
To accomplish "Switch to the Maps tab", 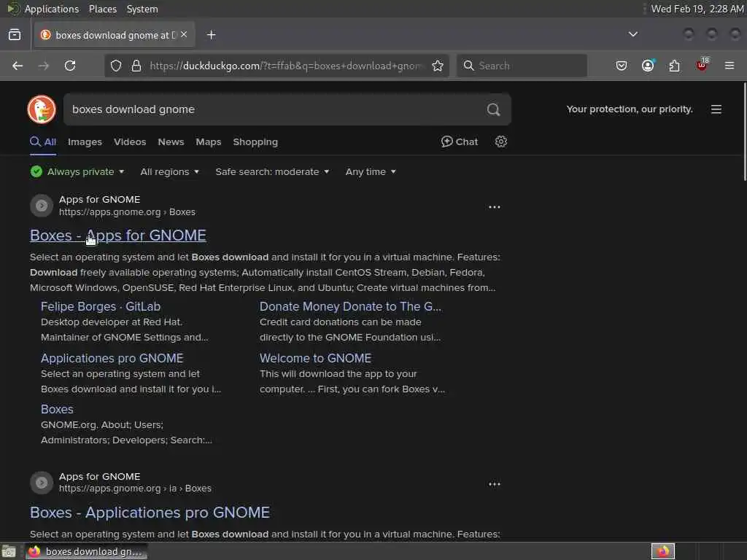I will point(208,142).
